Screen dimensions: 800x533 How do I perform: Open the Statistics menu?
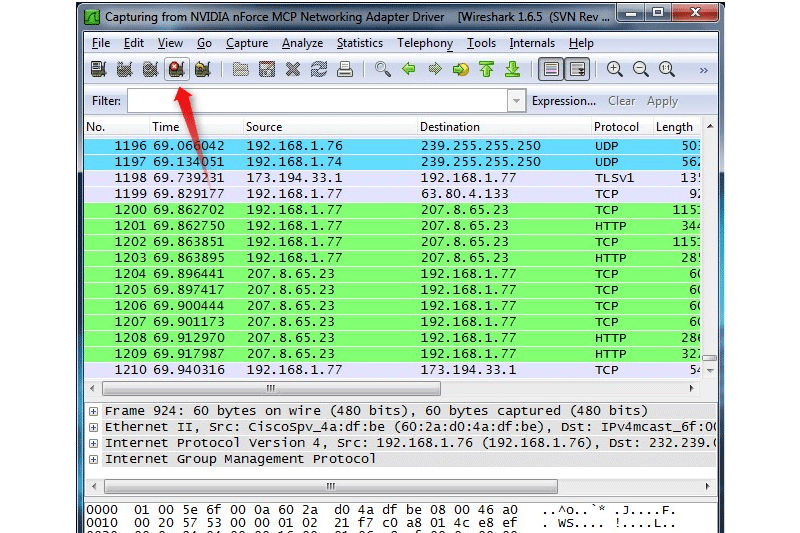[x=359, y=43]
